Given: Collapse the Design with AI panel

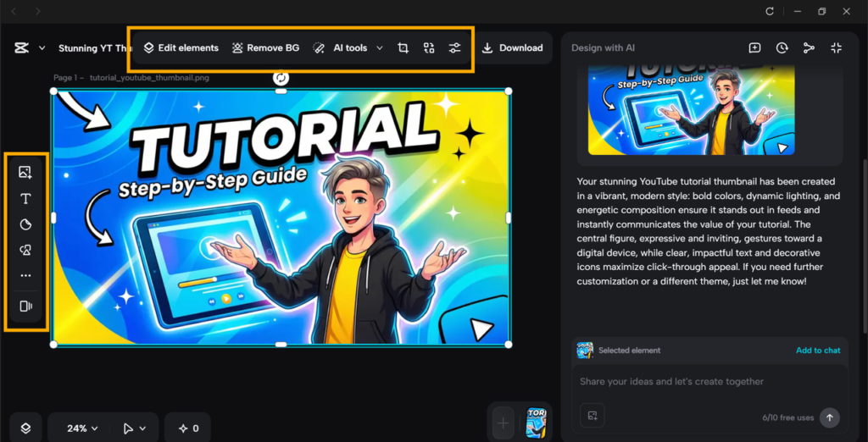Looking at the screenshot, I should click(836, 48).
